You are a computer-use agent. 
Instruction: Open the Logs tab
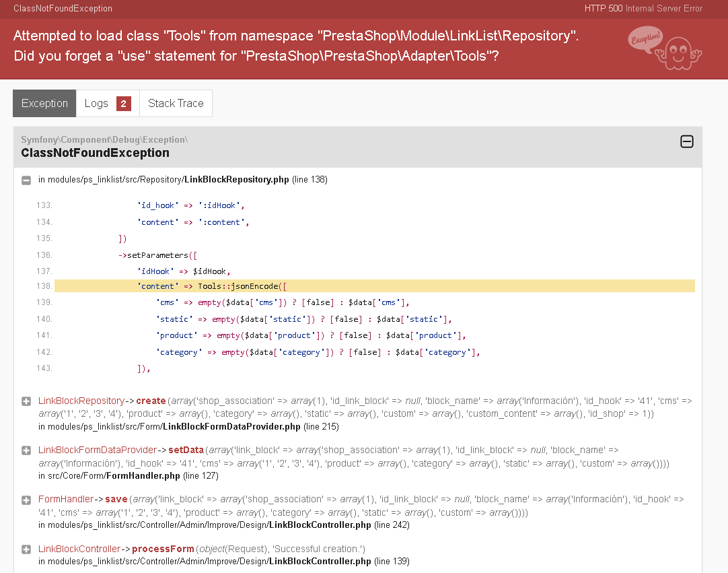click(x=108, y=103)
